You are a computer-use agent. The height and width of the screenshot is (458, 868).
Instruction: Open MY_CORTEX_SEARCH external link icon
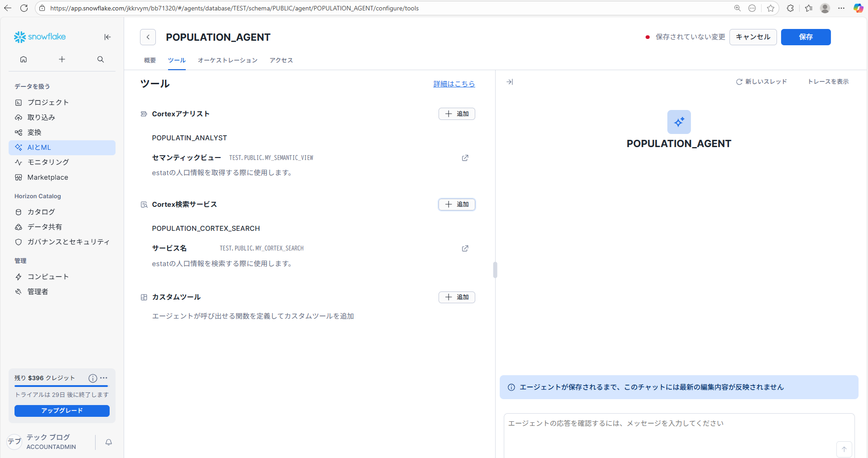(x=465, y=248)
